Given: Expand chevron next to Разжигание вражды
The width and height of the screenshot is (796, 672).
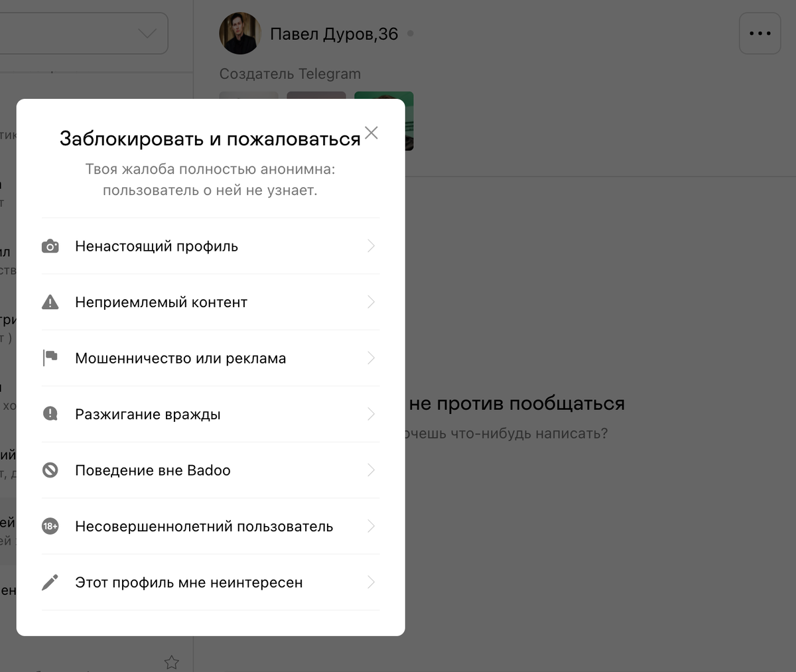Looking at the screenshot, I should click(371, 414).
